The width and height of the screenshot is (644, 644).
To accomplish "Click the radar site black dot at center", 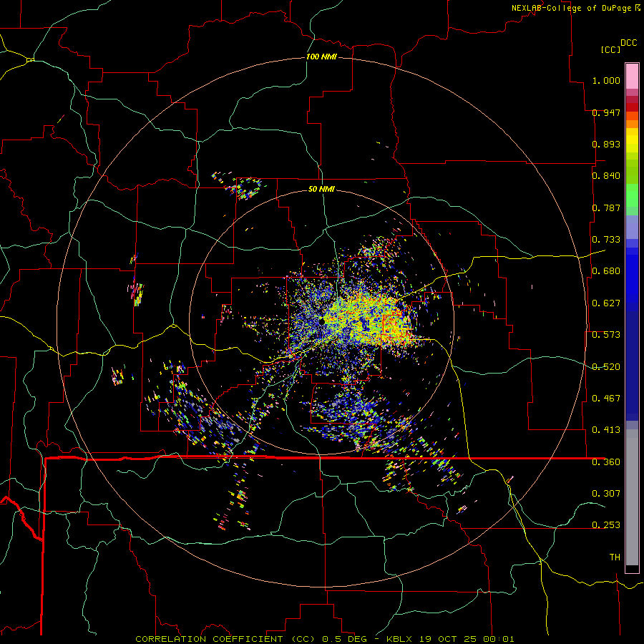I will point(321,321).
